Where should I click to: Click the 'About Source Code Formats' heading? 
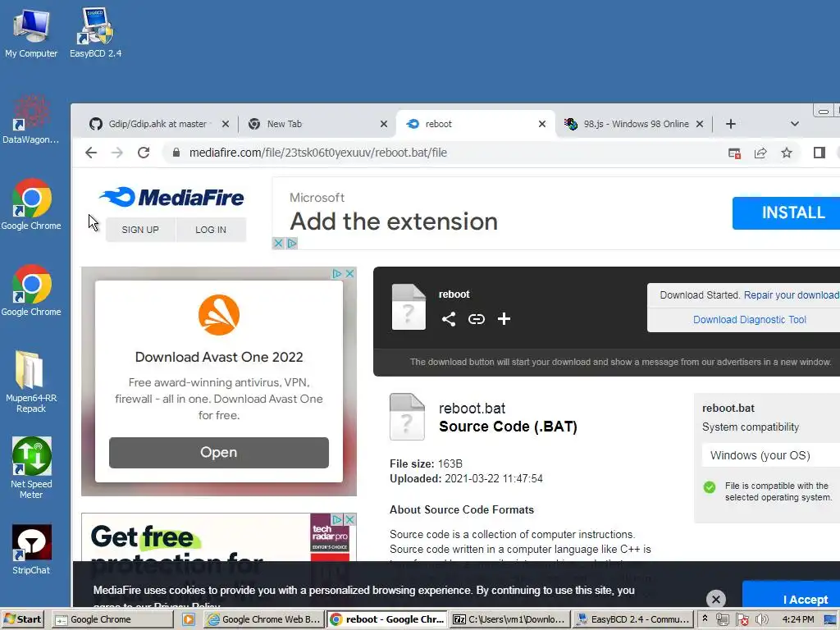coord(462,509)
